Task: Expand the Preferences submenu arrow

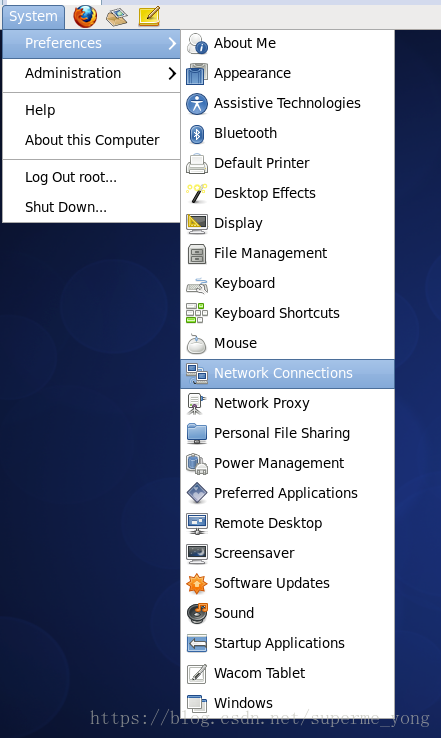Action: click(x=172, y=43)
